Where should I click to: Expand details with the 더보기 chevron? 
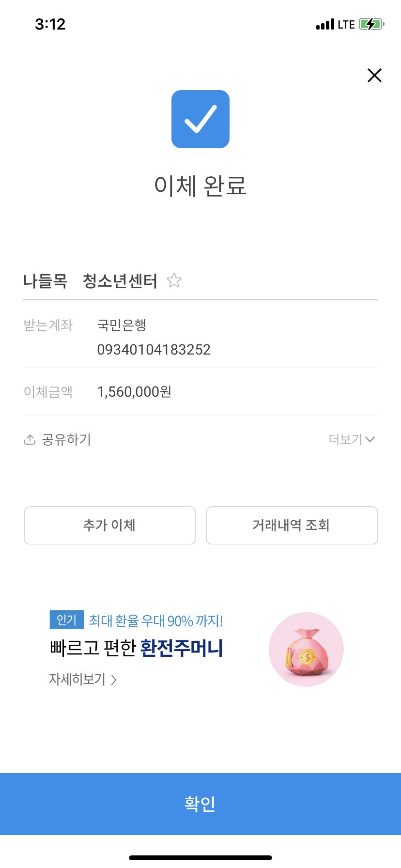370,439
